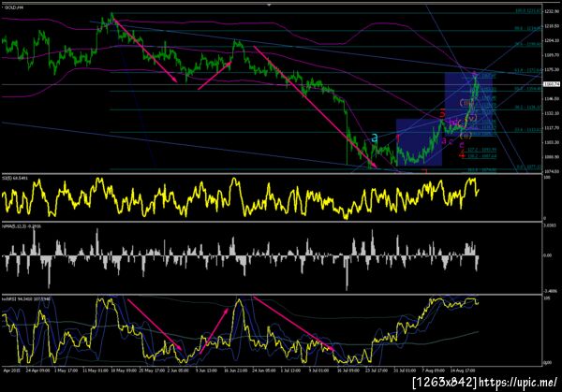Click the 7 Aug 09:00 time label
The image size is (562, 392).
[x=433, y=370]
